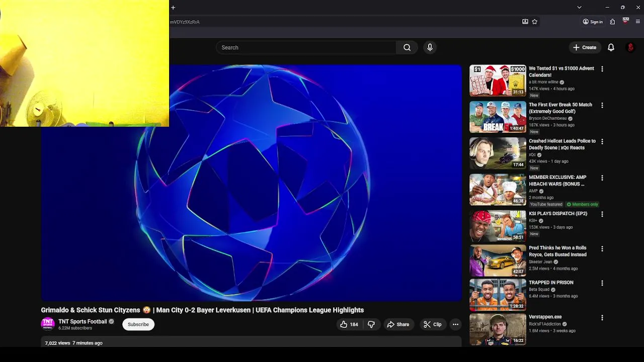Click the webcam overlay window
The image size is (644, 362).
point(85,63)
